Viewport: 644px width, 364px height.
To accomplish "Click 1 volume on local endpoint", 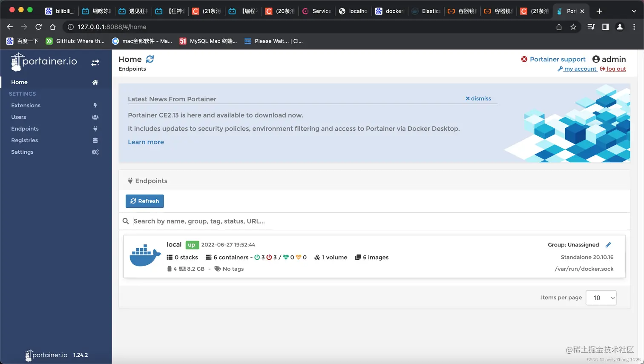I will [331, 258].
